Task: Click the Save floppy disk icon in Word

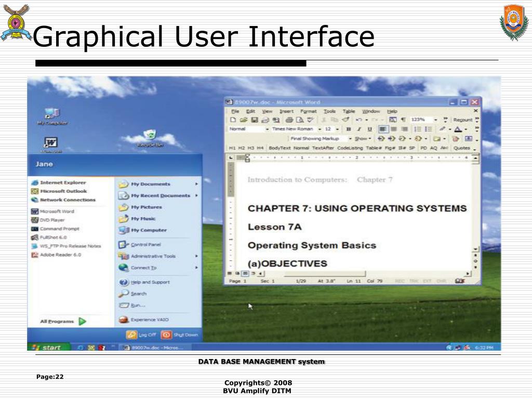Action: coord(255,120)
